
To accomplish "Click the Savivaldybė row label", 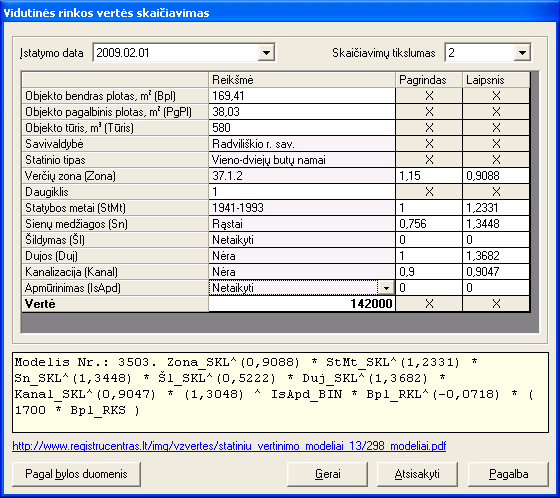I will 115,144.
